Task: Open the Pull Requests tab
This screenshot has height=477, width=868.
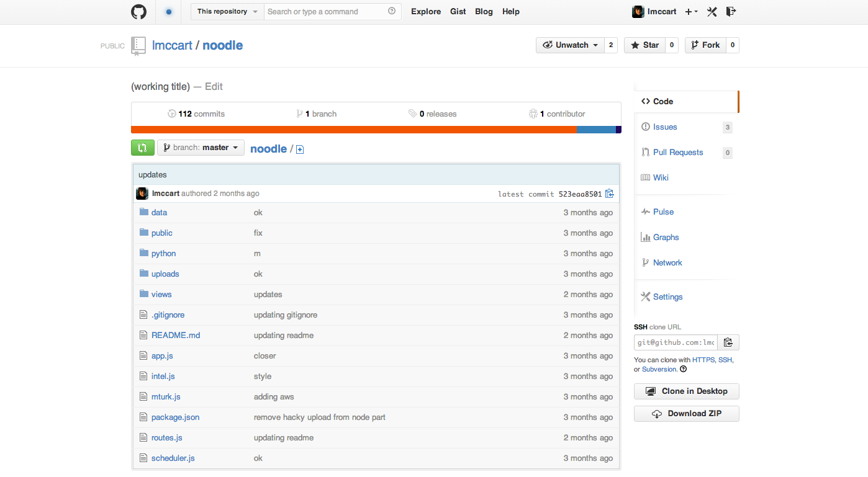Action: [x=686, y=153]
